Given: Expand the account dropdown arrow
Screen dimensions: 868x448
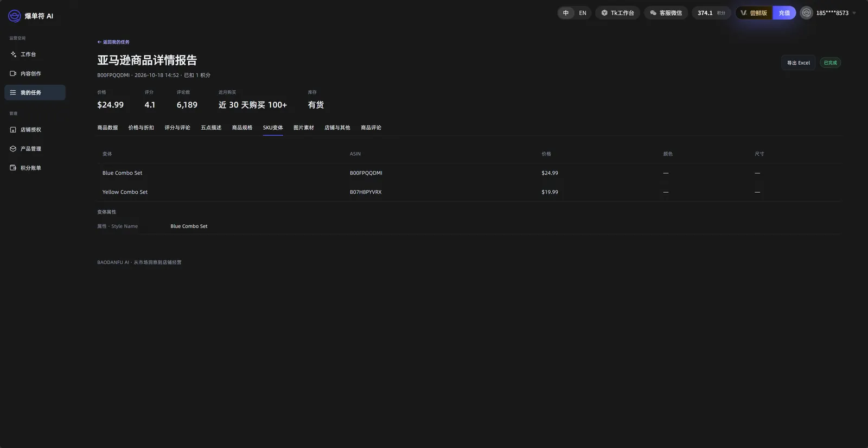Looking at the screenshot, I should 854,13.
